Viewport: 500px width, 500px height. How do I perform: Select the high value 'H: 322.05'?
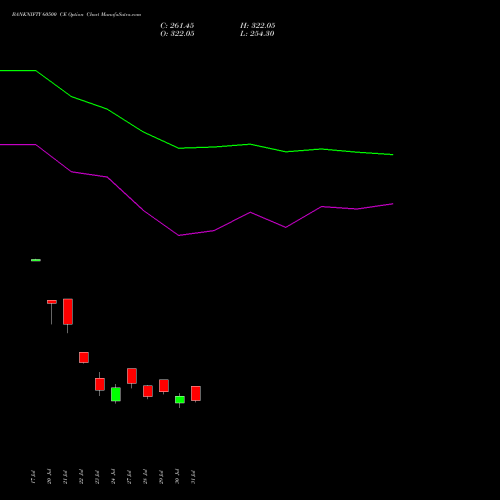258,26
